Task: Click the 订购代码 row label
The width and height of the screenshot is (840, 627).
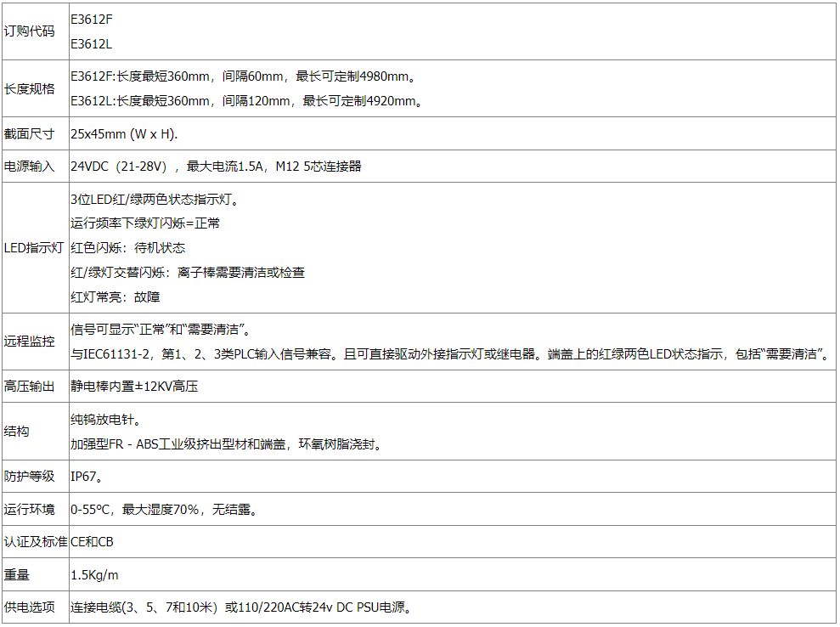Action: point(30,31)
